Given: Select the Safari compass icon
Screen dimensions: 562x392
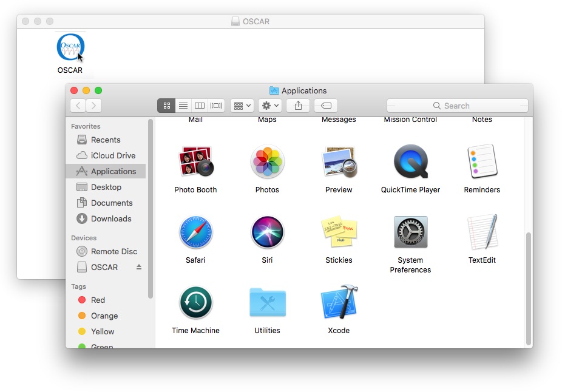Looking at the screenshot, I should tap(195, 232).
